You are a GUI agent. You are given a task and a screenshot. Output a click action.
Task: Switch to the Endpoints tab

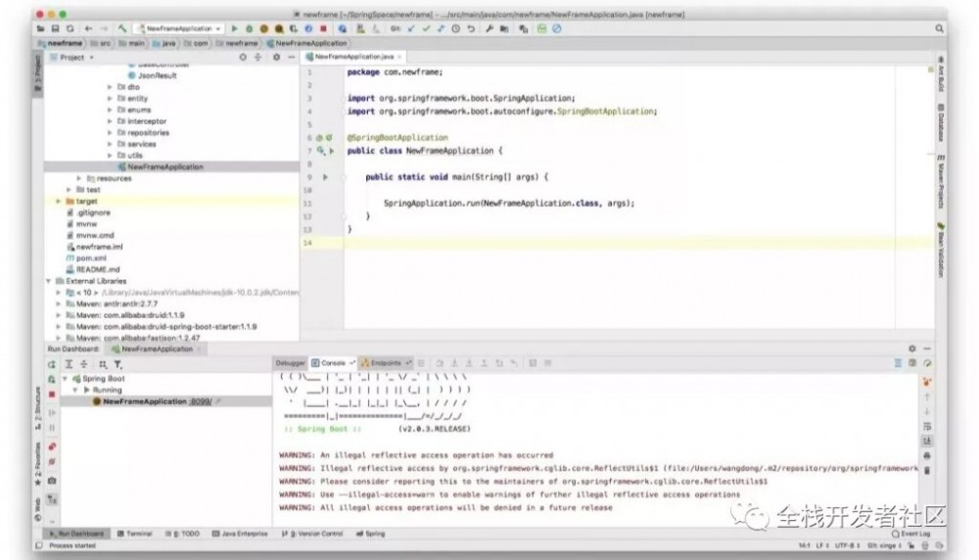click(x=385, y=363)
